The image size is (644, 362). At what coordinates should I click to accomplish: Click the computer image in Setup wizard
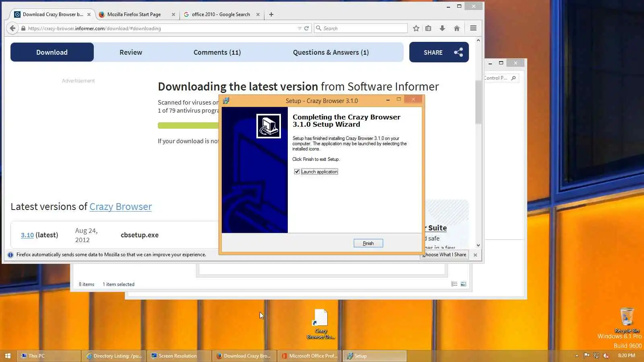[268, 126]
